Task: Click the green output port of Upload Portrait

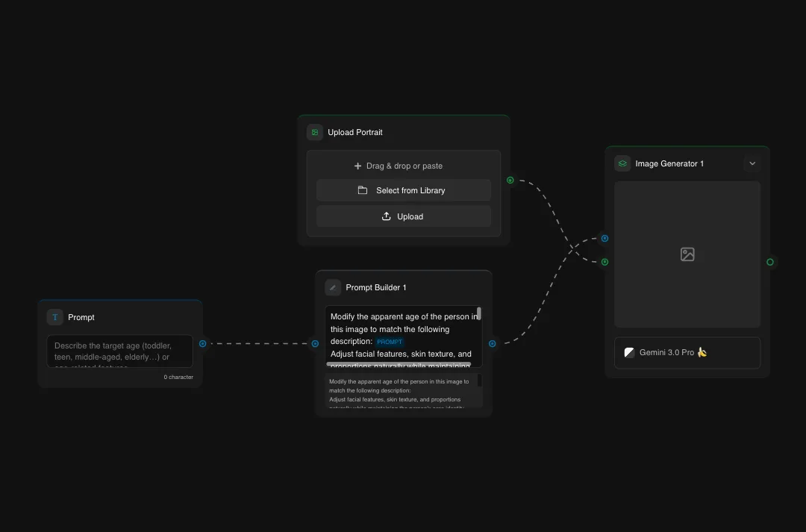Action: tap(510, 180)
